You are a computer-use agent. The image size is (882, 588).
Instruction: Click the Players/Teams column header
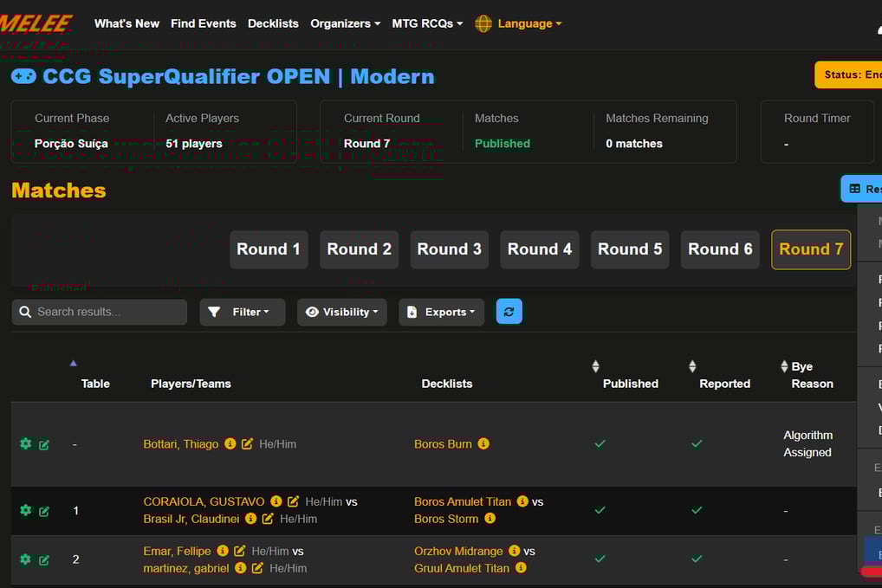(x=191, y=384)
